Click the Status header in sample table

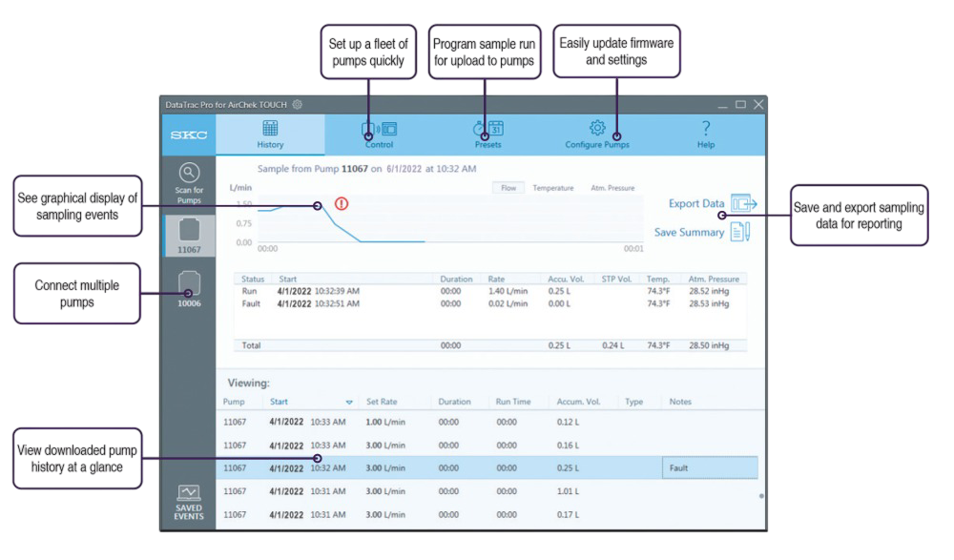(x=253, y=279)
